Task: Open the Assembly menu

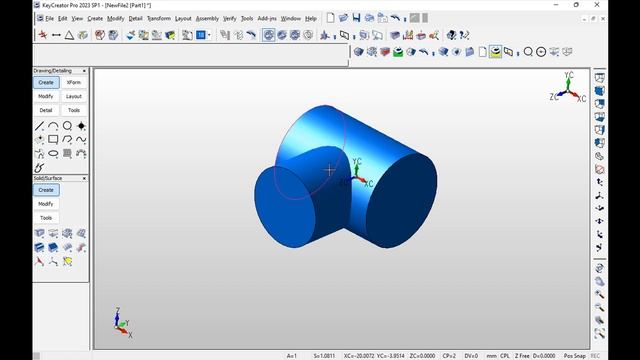Action: 207,18
